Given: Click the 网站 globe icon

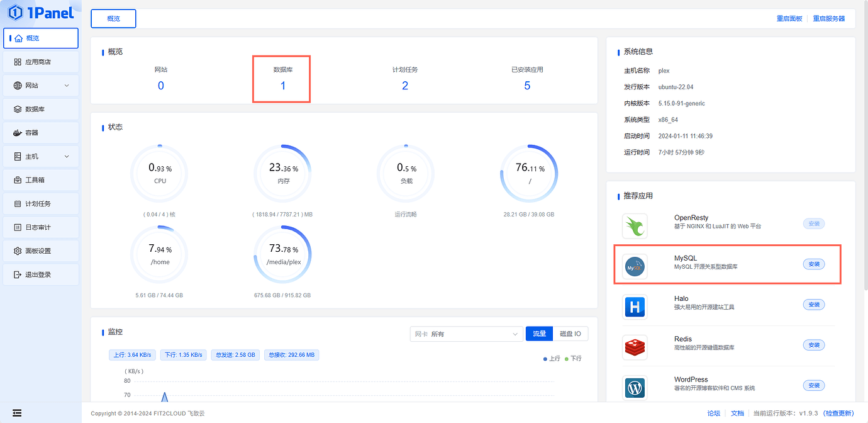Looking at the screenshot, I should click(18, 86).
